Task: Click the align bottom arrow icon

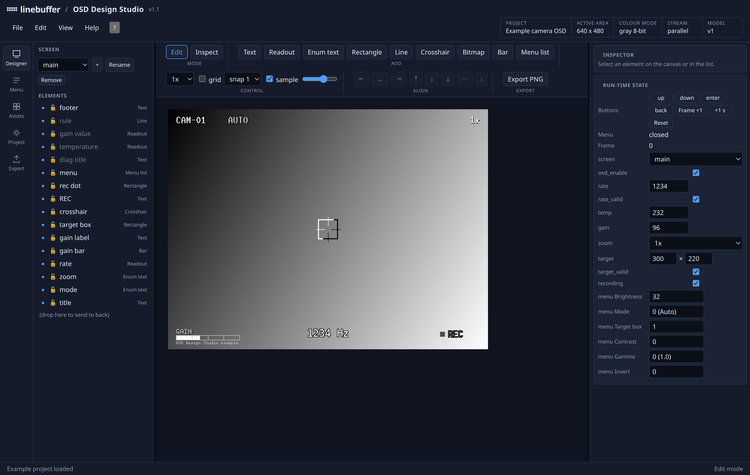Action: (x=448, y=79)
